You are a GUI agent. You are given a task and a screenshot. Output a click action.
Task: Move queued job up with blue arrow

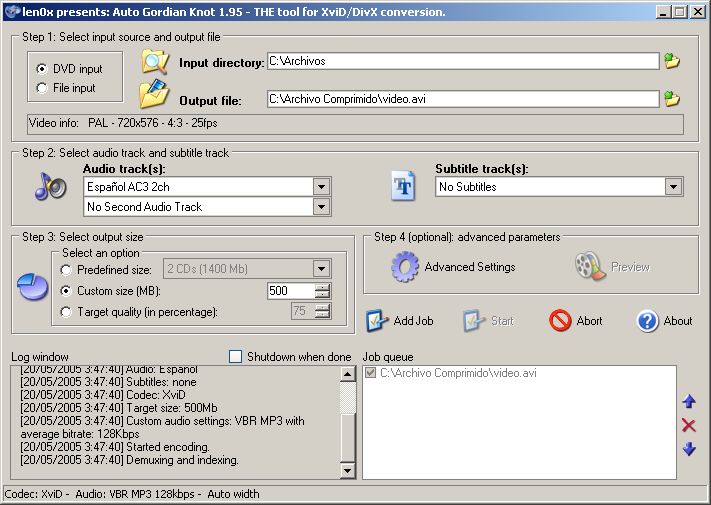pos(689,401)
